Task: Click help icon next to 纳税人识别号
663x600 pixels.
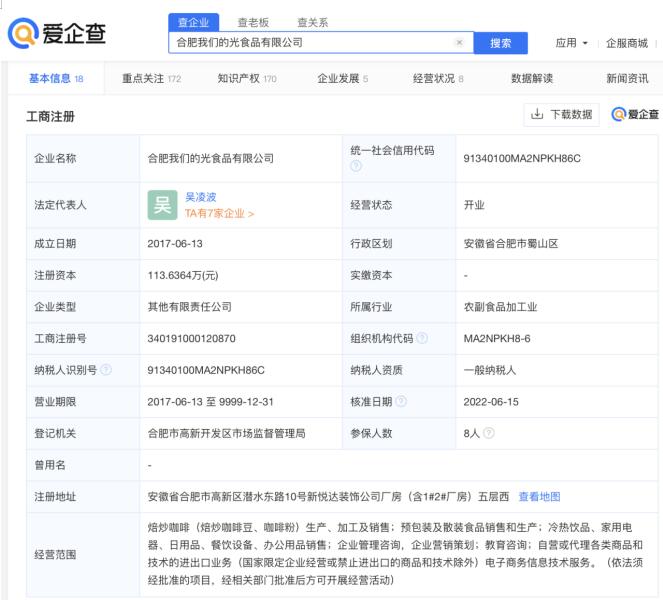Action: coord(106,370)
